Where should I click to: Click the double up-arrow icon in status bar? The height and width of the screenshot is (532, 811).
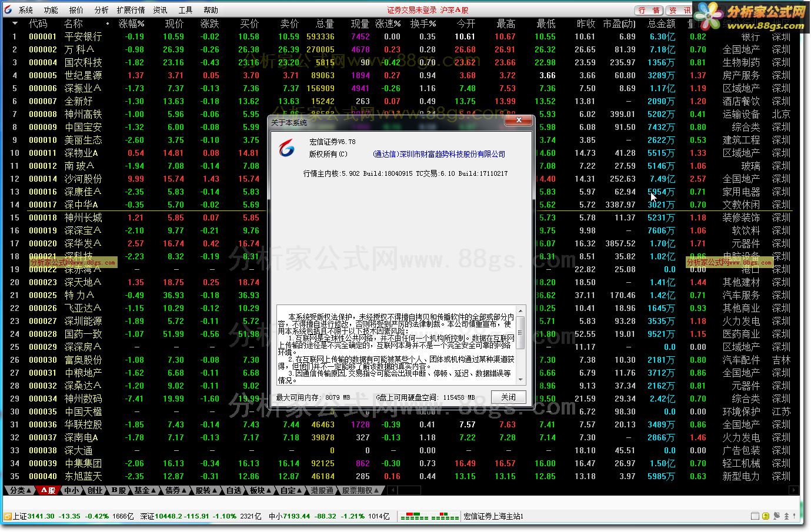787,516
